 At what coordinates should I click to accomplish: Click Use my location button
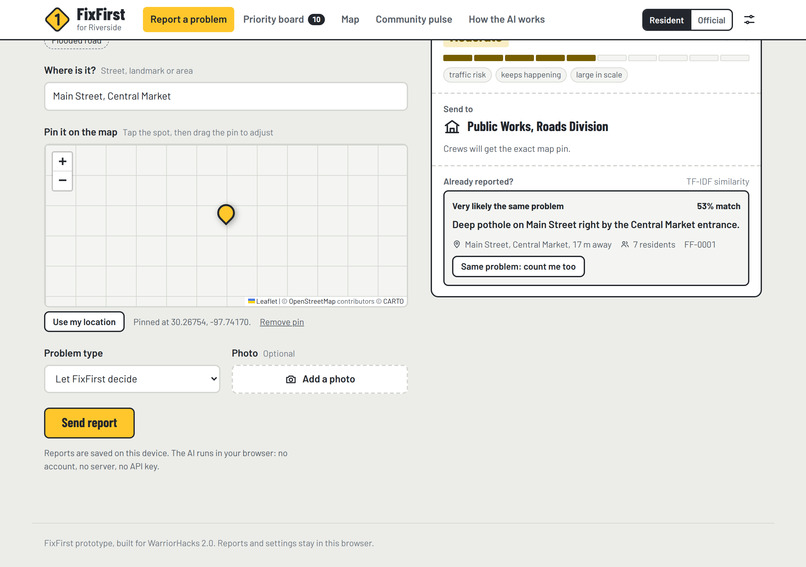tap(84, 322)
